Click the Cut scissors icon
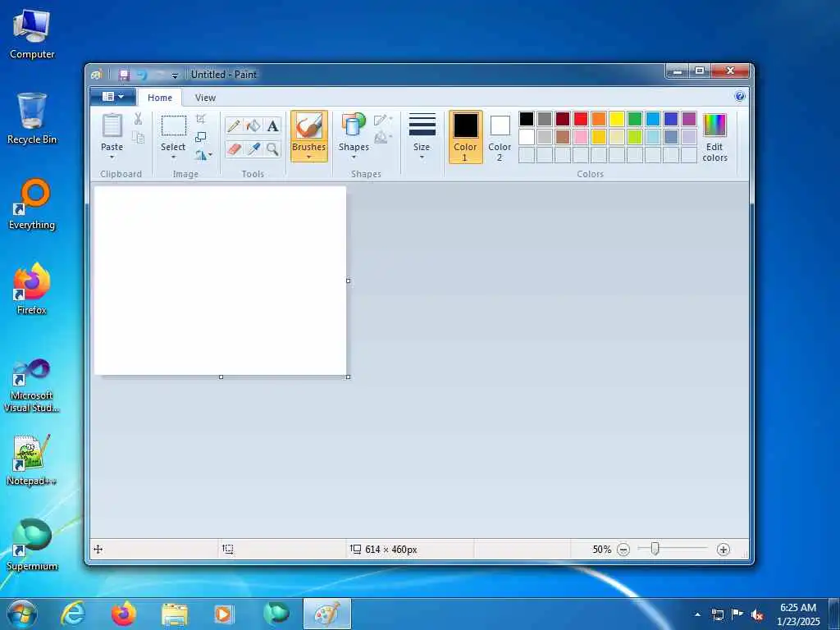 click(138, 119)
